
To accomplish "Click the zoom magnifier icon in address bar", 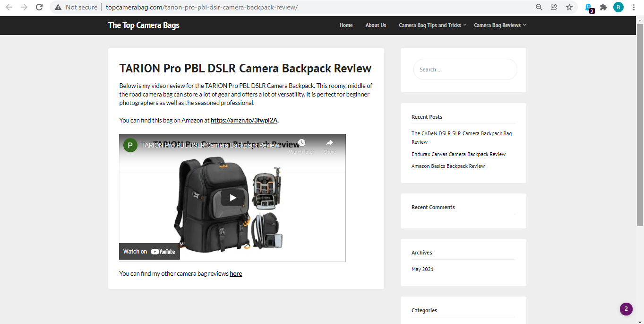I will pos(539,7).
